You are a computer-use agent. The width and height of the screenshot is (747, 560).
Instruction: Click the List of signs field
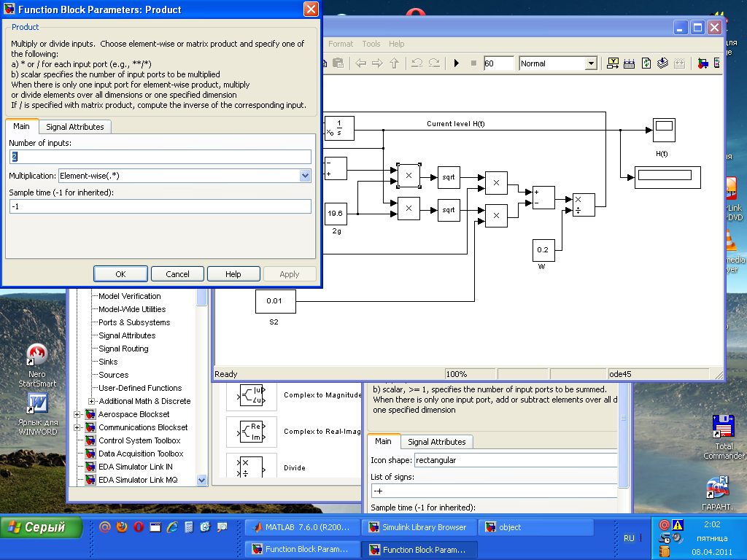[x=494, y=491]
